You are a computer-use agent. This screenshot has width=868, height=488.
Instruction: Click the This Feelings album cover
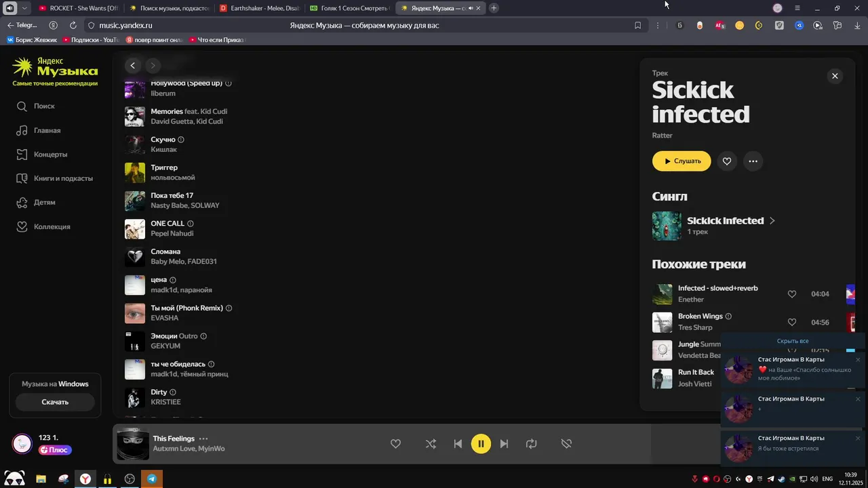tap(133, 444)
